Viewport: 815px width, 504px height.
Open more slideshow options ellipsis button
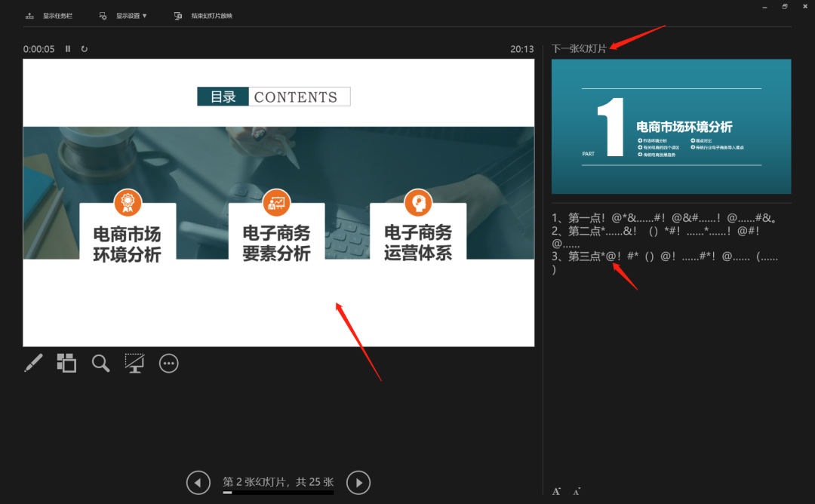[x=169, y=363]
